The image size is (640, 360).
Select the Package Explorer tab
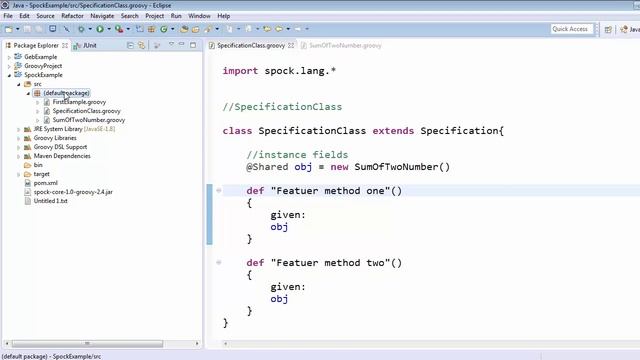click(36, 45)
